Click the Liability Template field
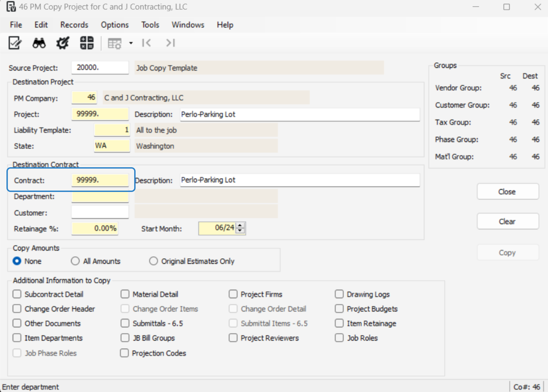This screenshot has height=392, width=548. (x=112, y=130)
